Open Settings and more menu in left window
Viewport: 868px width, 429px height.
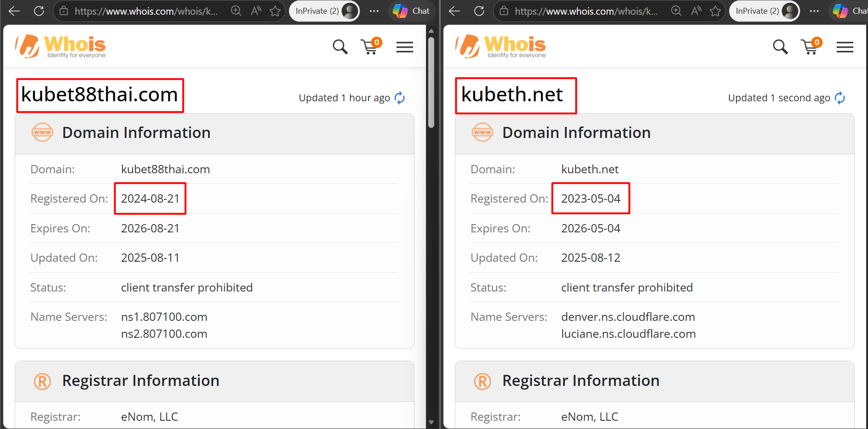click(374, 11)
